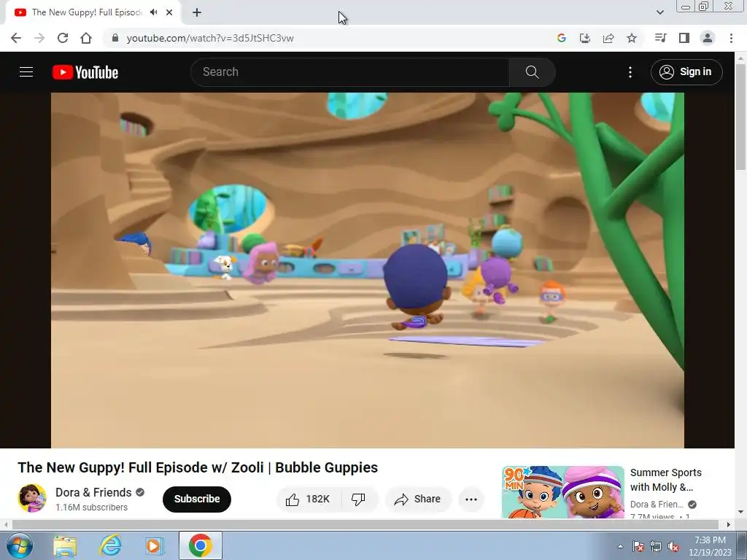Image resolution: width=747 pixels, height=560 pixels.
Task: Bookmark this tab with the star
Action: (632, 38)
